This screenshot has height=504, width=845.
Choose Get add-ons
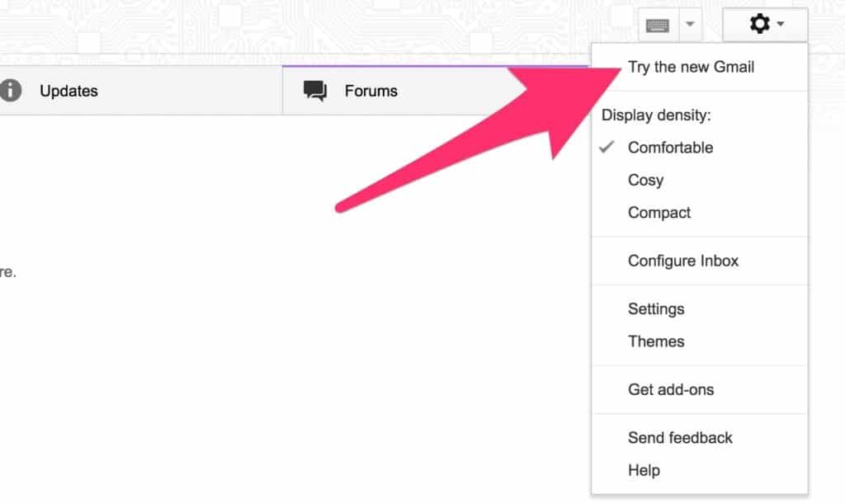click(x=670, y=389)
